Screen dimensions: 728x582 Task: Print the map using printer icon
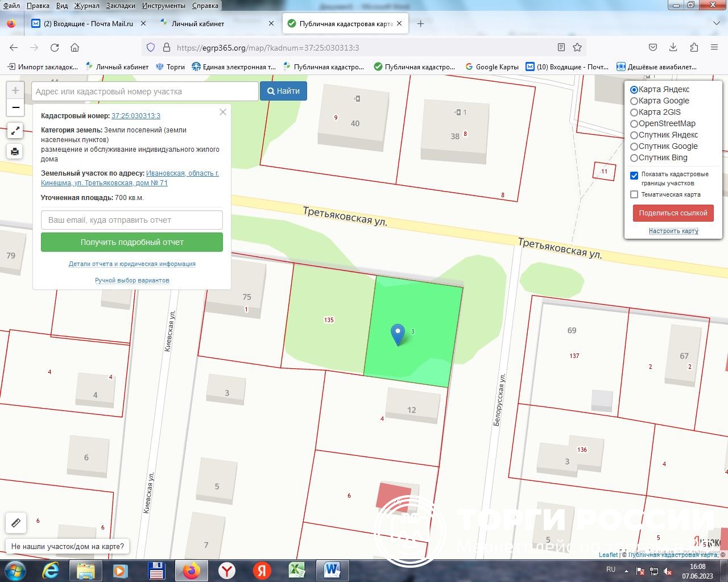(15, 151)
